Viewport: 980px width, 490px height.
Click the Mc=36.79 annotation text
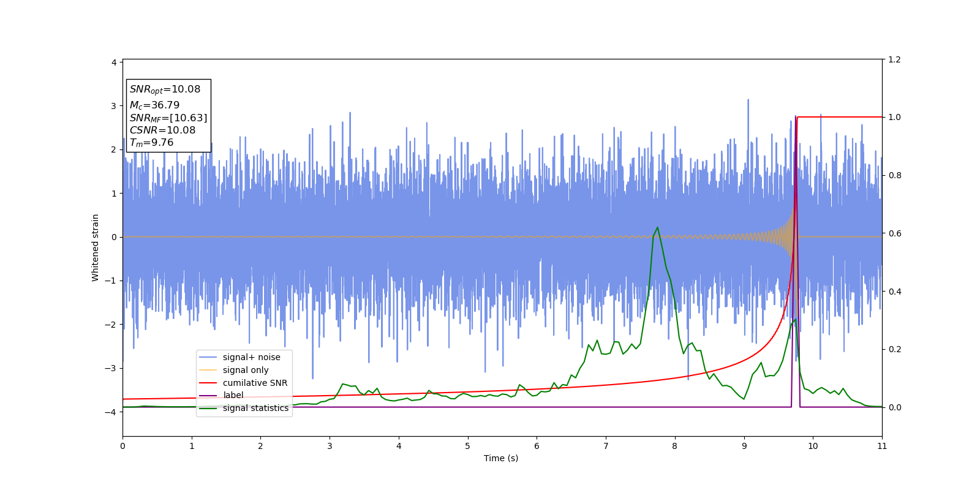point(154,105)
